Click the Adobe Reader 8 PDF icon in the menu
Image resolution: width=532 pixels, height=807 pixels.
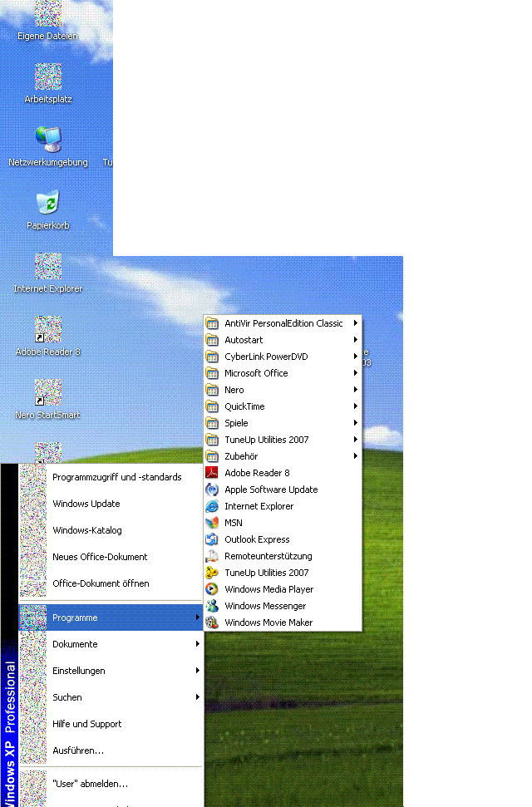212,473
